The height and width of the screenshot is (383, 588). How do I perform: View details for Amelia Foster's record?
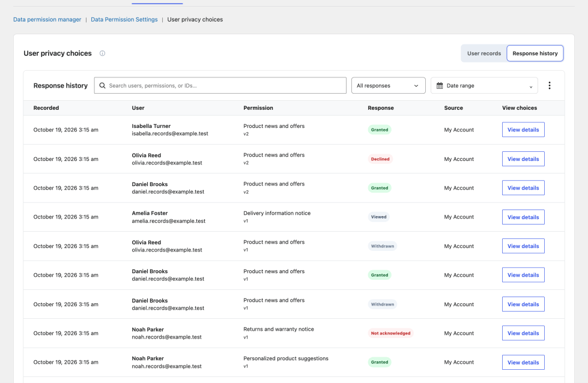[523, 217]
